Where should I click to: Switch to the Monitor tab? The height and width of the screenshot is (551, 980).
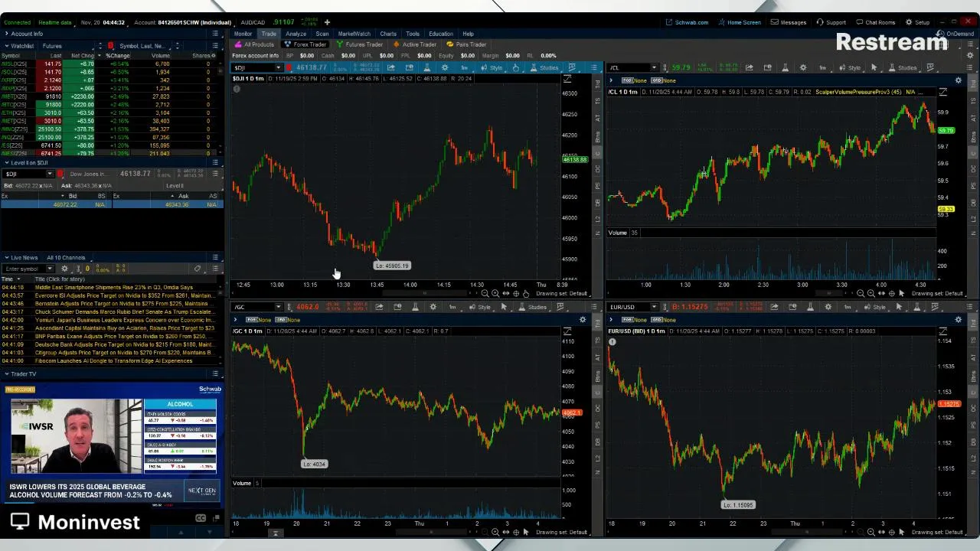[x=243, y=34]
